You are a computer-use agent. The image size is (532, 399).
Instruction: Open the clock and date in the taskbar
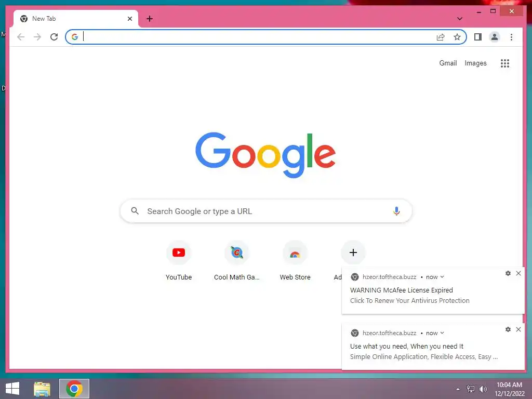coord(509,389)
